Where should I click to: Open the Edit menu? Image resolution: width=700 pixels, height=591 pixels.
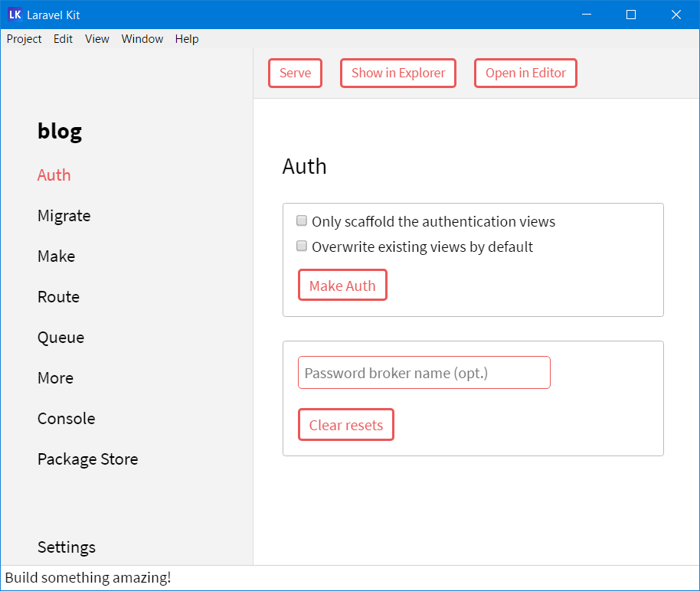(63, 39)
